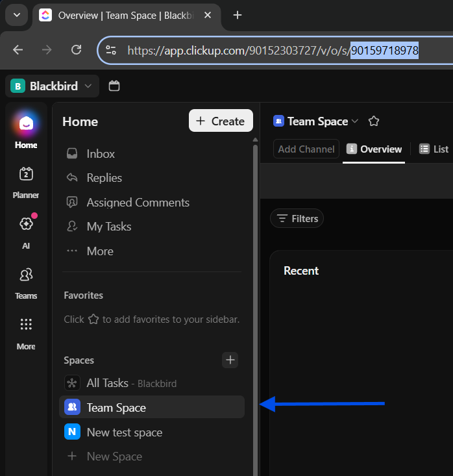Image resolution: width=453 pixels, height=476 pixels.
Task: Go back with the browser back arrow
Action: [x=18, y=50]
